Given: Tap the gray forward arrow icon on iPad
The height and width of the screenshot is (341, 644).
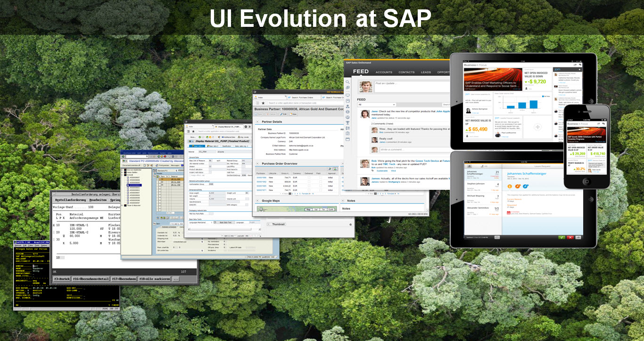Looking at the screenshot, I should tap(578, 237).
